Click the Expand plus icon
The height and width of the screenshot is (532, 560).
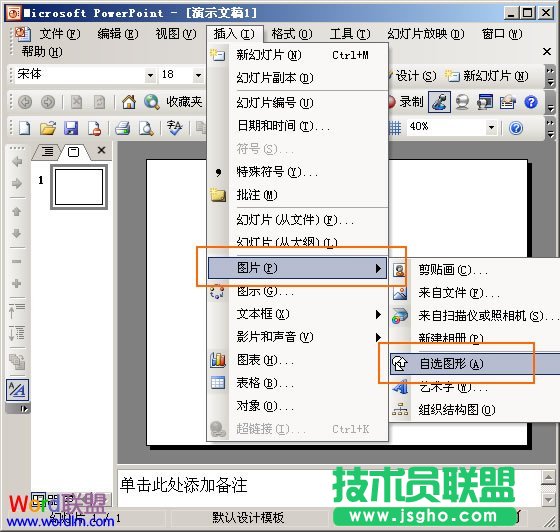[16, 283]
